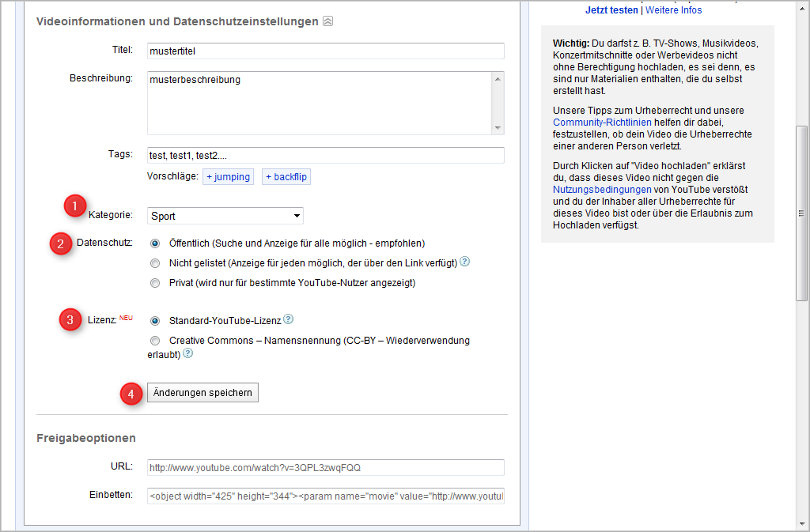Add the suggested tag jumping
Viewport: 810px width, 532px height.
(x=228, y=177)
